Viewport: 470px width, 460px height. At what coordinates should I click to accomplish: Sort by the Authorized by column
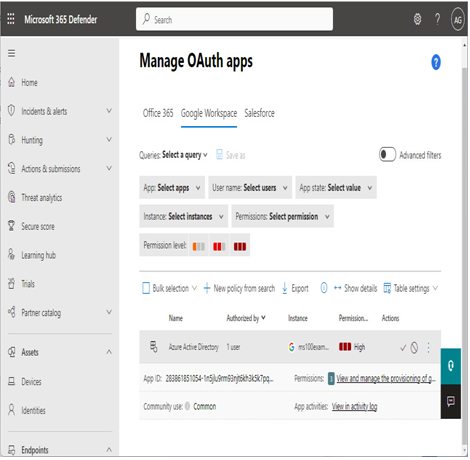[x=246, y=318]
